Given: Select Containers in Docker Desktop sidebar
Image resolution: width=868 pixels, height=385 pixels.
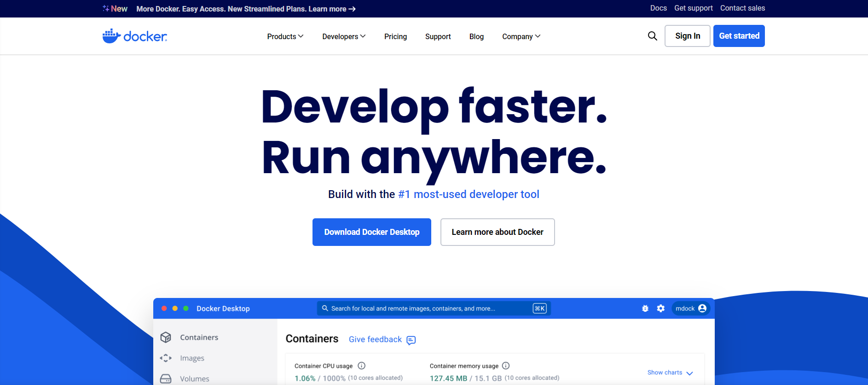Looking at the screenshot, I should [x=199, y=337].
